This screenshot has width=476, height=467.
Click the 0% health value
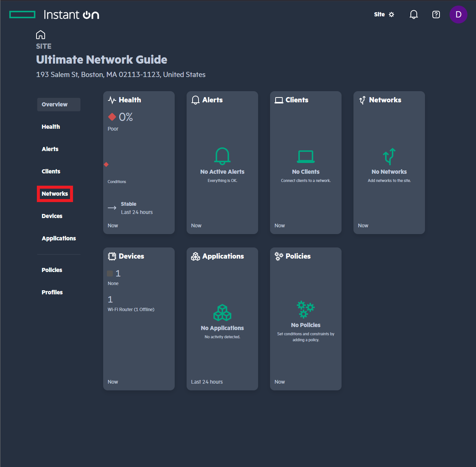126,117
